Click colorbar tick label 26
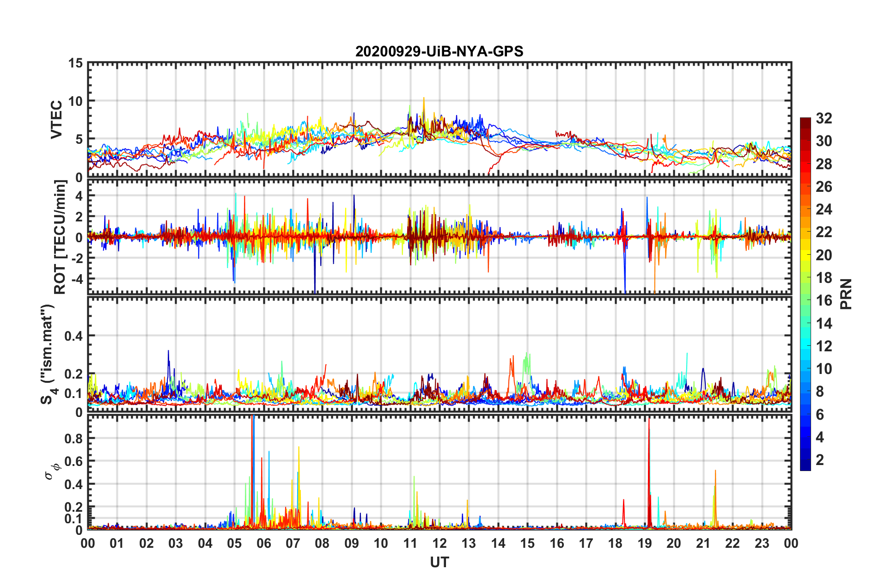The image size is (879, 588). pos(824,187)
